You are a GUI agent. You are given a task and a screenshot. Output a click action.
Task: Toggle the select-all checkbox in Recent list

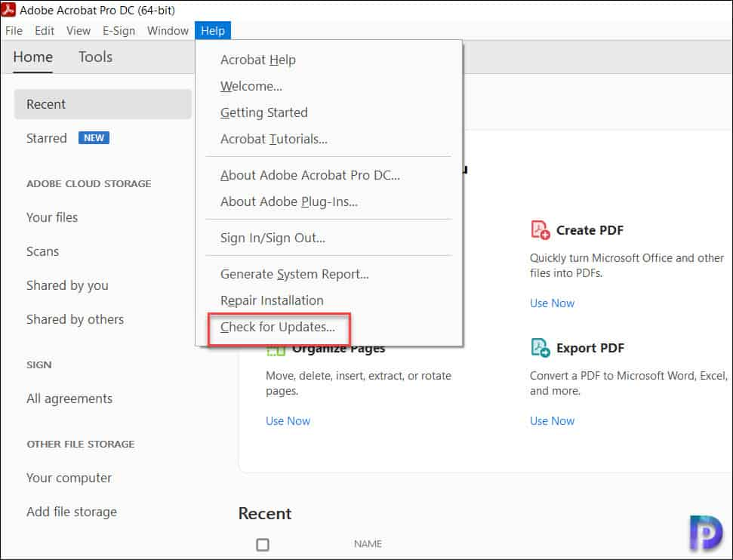click(x=262, y=543)
